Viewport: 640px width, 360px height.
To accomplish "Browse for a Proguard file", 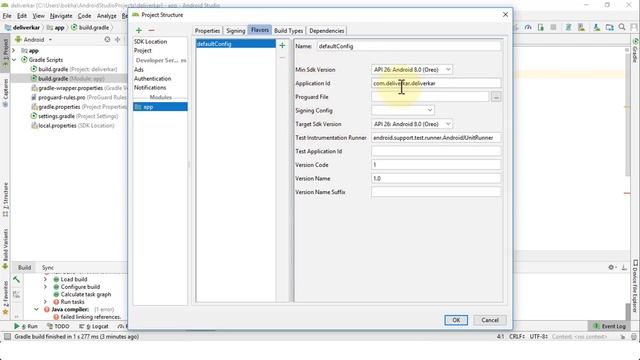I will click(496, 97).
